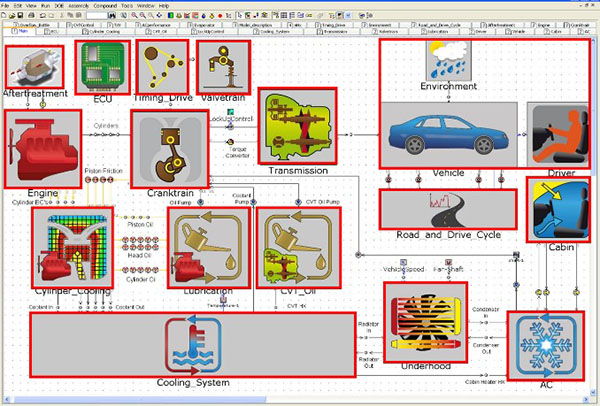Image resolution: width=600 pixels, height=406 pixels.
Task: Select the Timing_Drive belt icon
Action: click(x=162, y=67)
